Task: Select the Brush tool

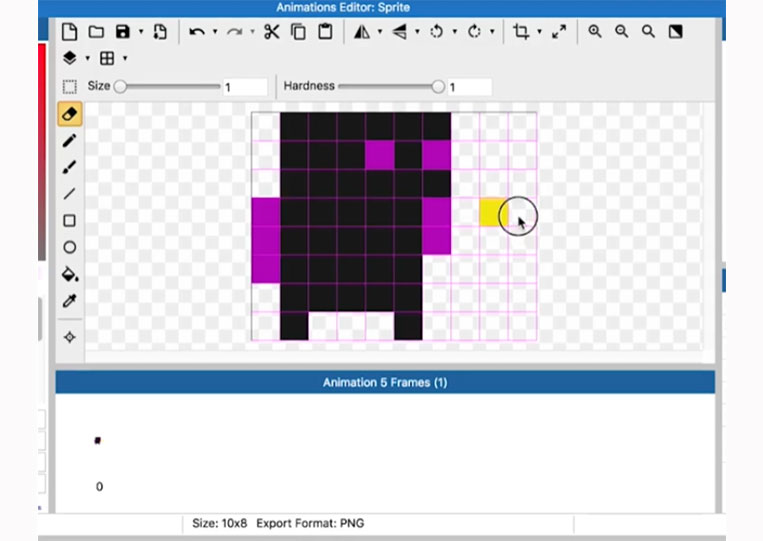Action: 70,167
